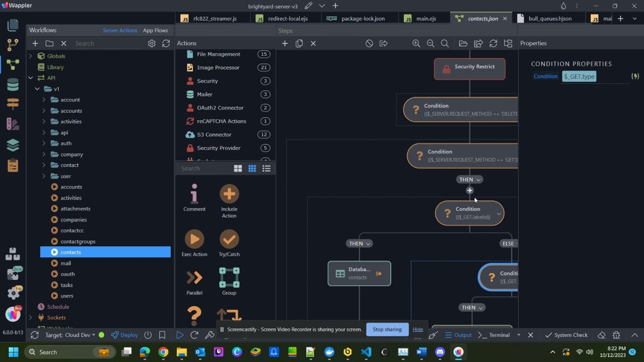Open workflows settings gear icon
Viewport: 644px width, 362px height.
[x=151, y=44]
